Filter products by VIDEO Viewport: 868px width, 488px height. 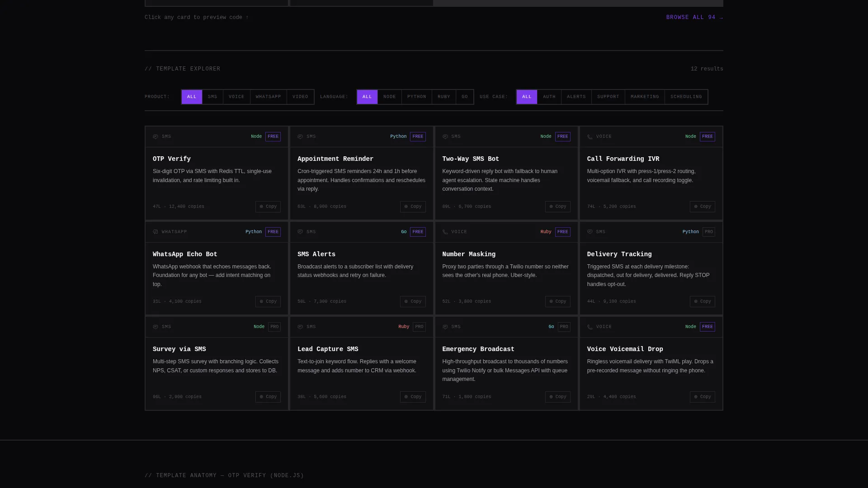tap(300, 97)
